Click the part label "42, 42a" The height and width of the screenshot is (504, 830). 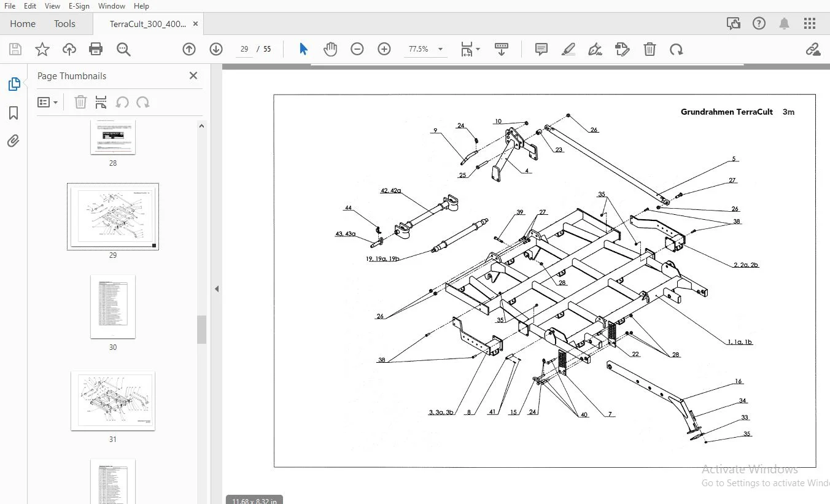390,191
